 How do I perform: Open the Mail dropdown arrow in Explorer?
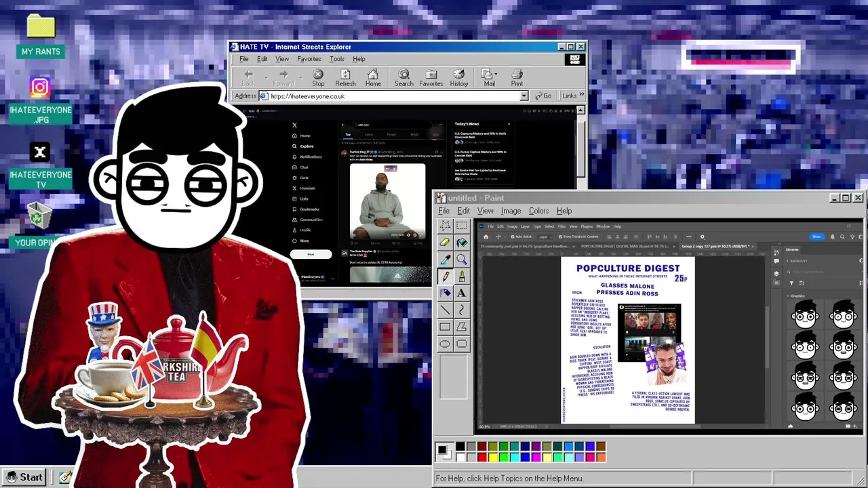(496, 75)
